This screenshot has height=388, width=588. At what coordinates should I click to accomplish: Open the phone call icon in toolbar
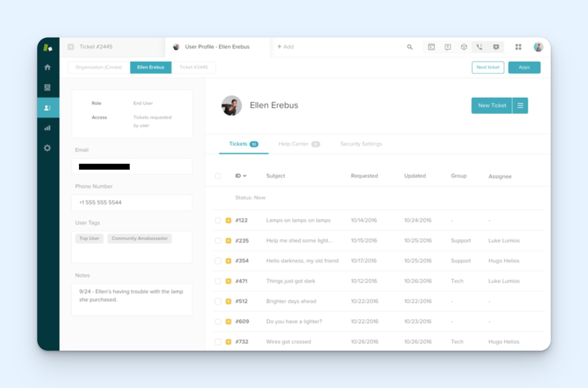coord(480,47)
